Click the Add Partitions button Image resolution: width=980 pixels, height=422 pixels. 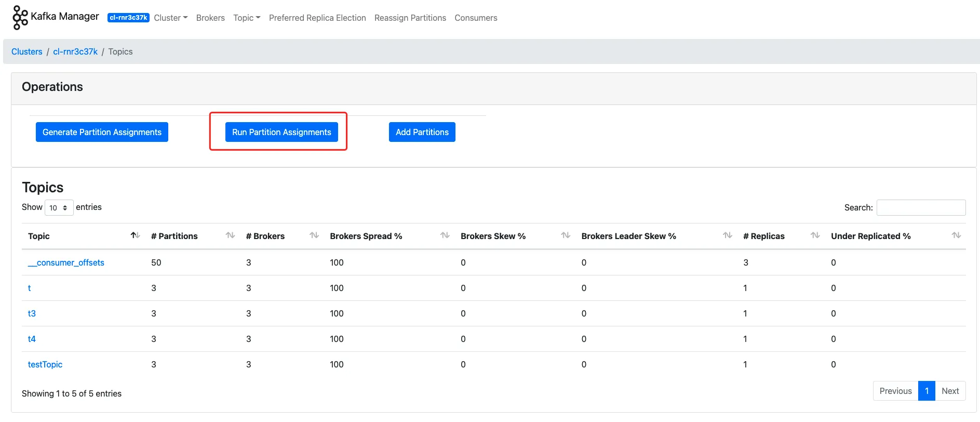[422, 132]
